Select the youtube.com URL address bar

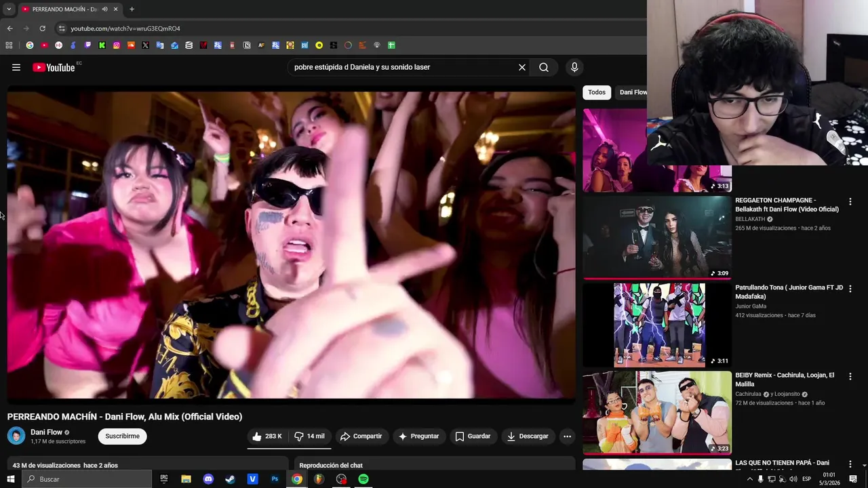125,28
